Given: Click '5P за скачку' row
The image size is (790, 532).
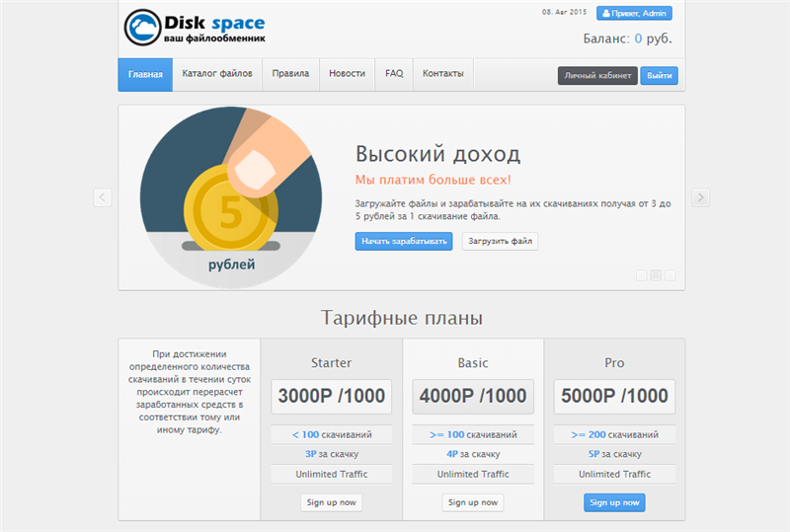Looking at the screenshot, I should (x=614, y=454).
